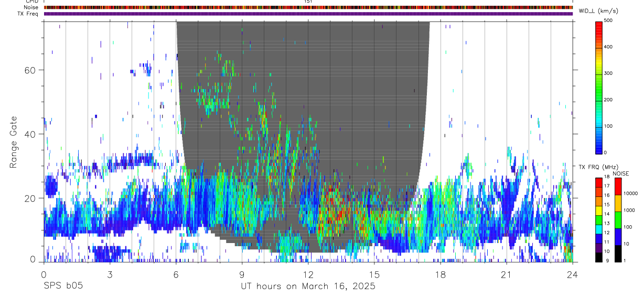Viewport: 644px width, 297px height.
Task: Click width colorbar label 300
Action: 609,73
